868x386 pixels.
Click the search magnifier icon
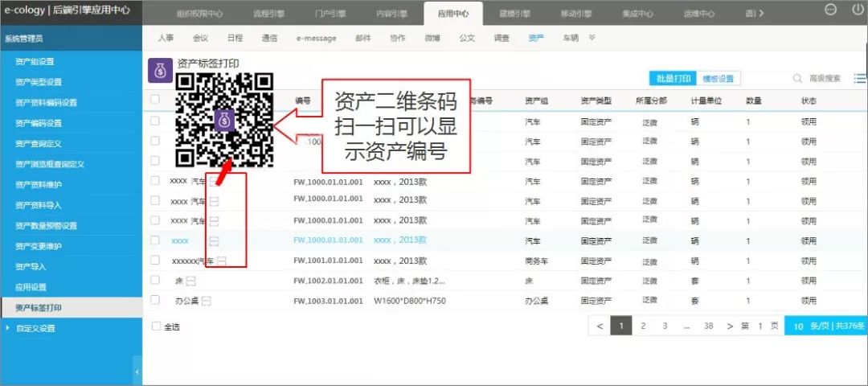(x=797, y=79)
